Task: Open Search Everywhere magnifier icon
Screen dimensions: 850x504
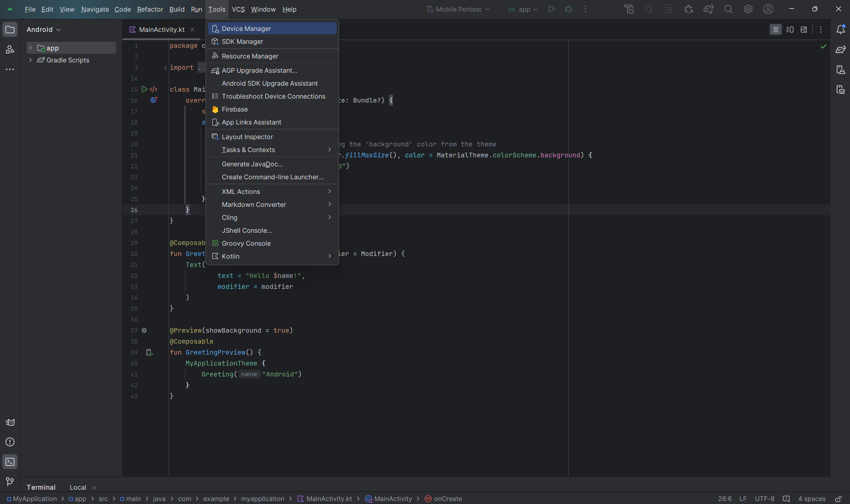Action: (728, 9)
